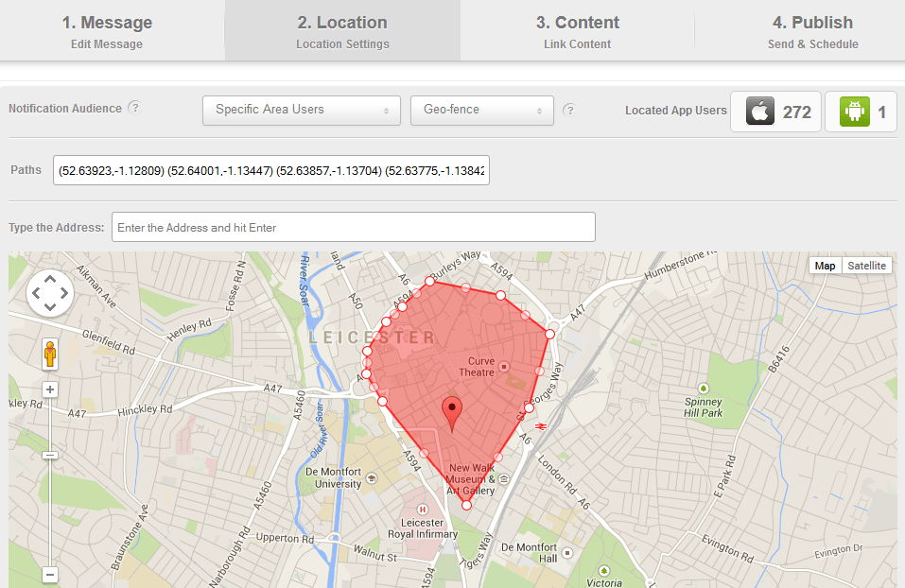
Task: Click the address search input field
Action: point(353,227)
